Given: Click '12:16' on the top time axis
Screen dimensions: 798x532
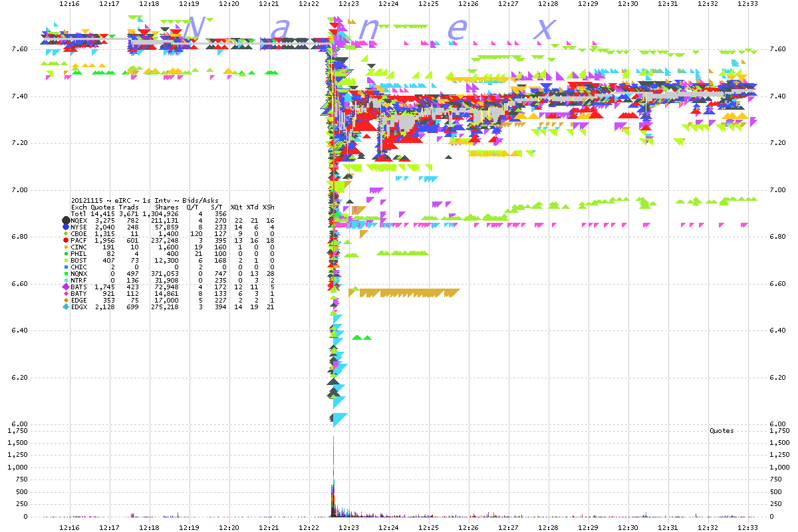Looking at the screenshot, I should tap(69, 4).
